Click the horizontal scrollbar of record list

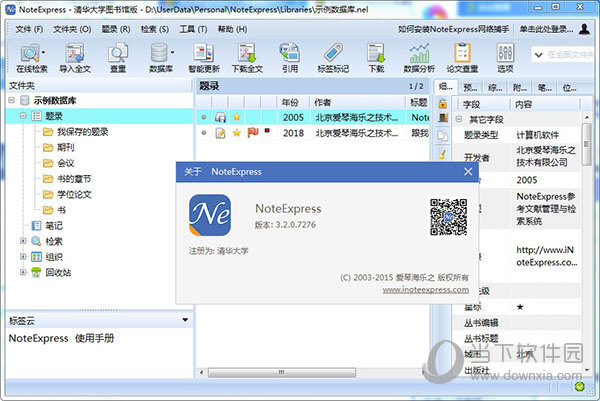point(282,372)
